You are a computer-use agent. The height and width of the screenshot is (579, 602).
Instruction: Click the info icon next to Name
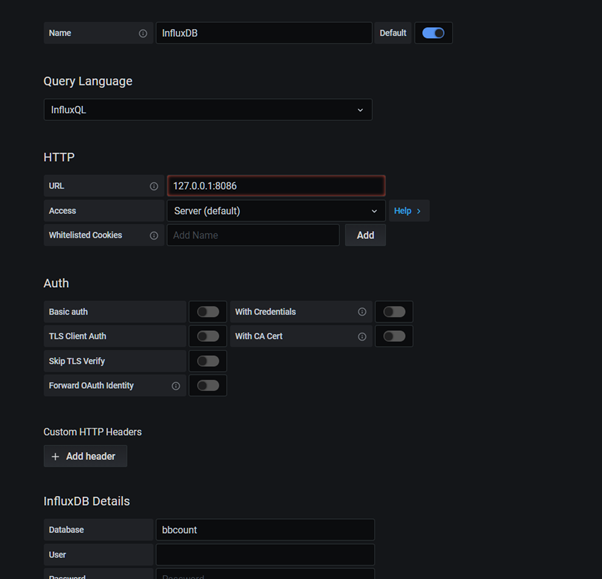[143, 33]
